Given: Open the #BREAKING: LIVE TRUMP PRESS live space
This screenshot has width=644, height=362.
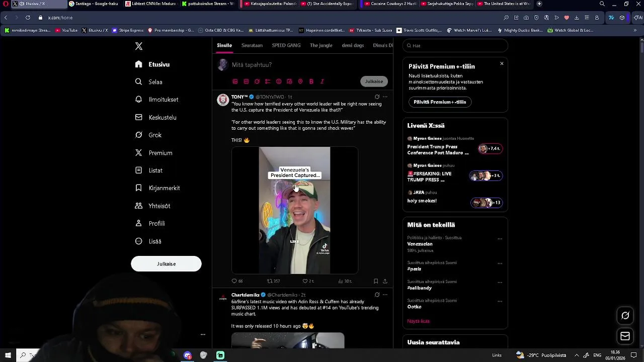Looking at the screenshot, I should 455,173.
